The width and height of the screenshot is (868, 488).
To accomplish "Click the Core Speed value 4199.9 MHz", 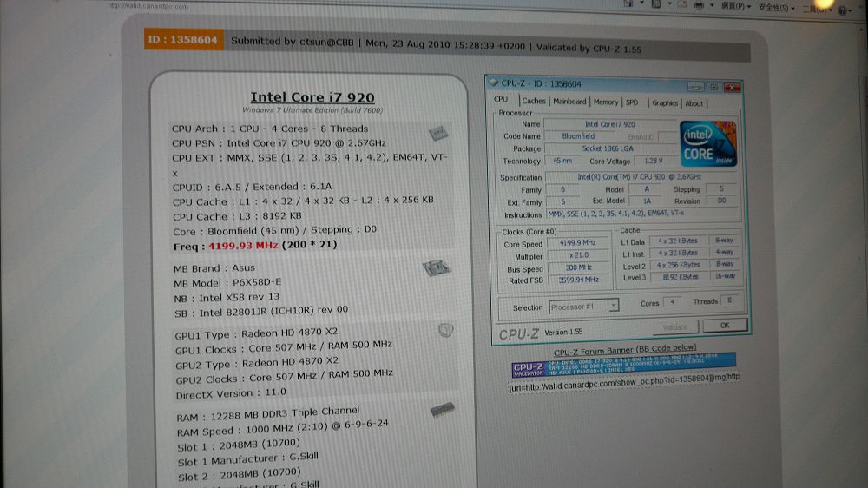I will [578, 242].
